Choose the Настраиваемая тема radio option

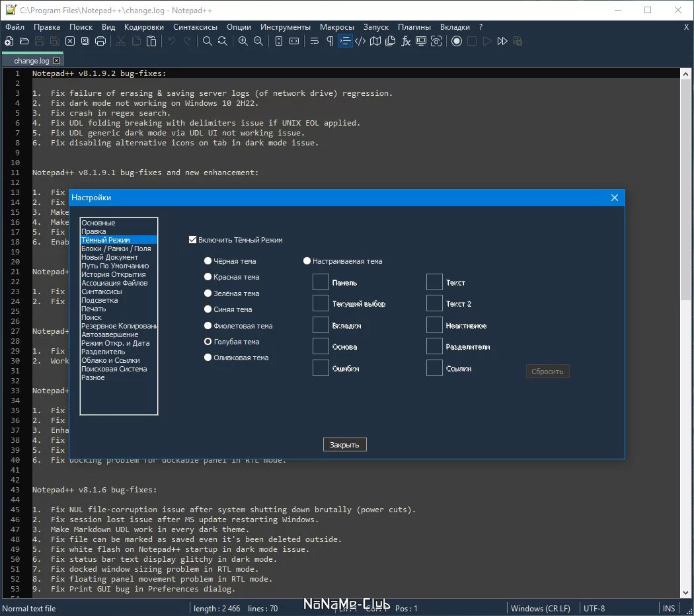pos(307,260)
